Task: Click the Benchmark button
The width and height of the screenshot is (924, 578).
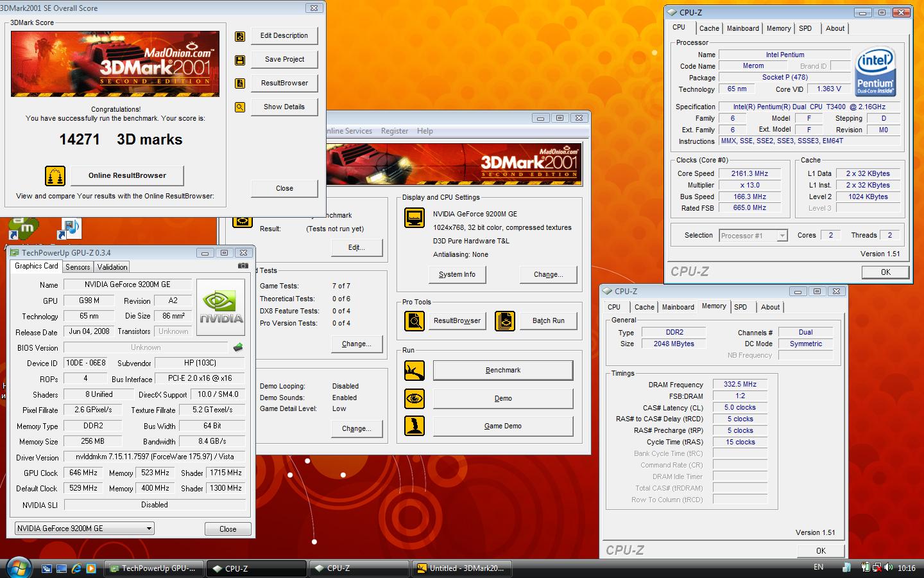Action: (x=503, y=371)
